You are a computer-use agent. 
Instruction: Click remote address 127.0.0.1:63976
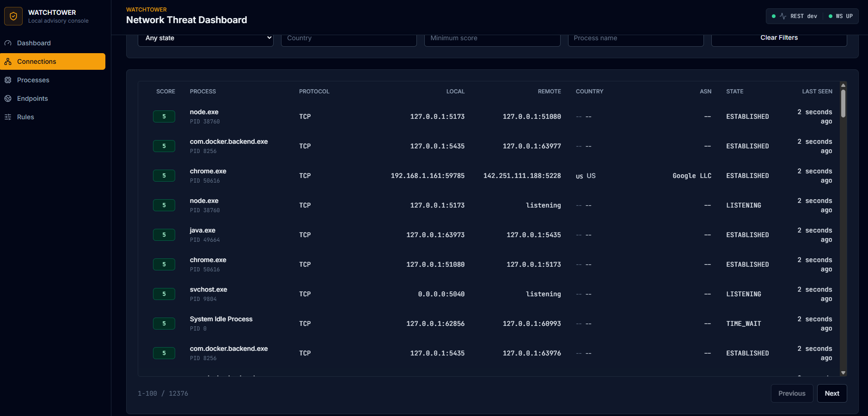tap(532, 353)
